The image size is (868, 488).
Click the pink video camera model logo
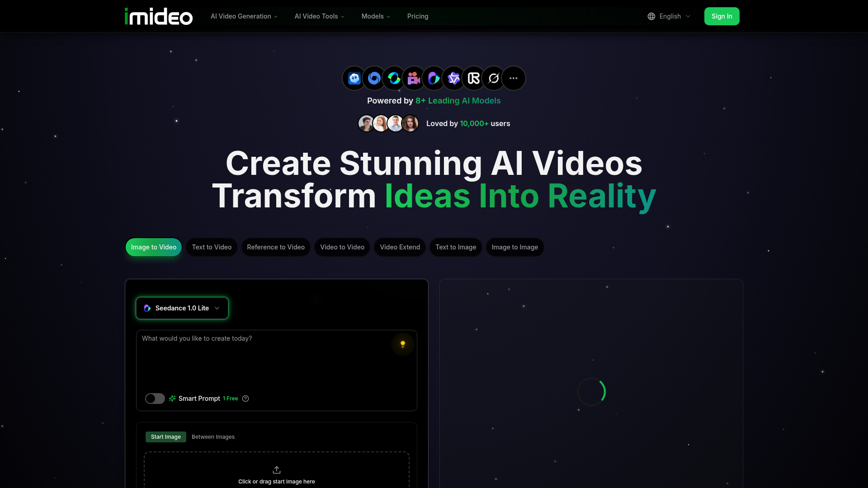(414, 79)
